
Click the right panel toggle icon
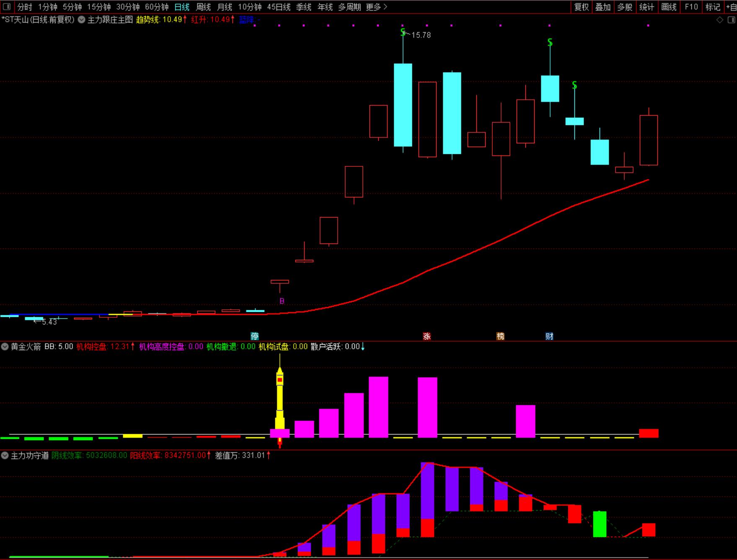coord(731,20)
